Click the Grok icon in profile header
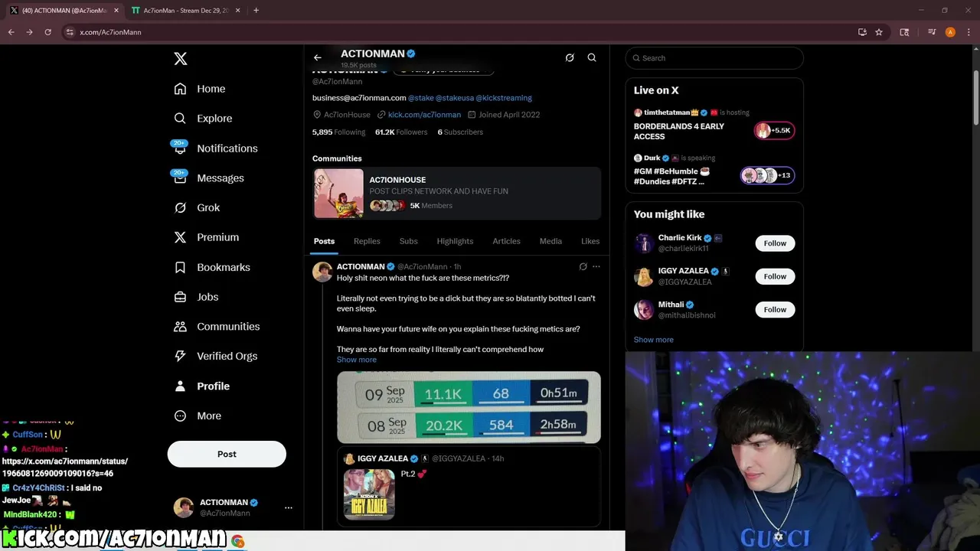 tap(570, 57)
